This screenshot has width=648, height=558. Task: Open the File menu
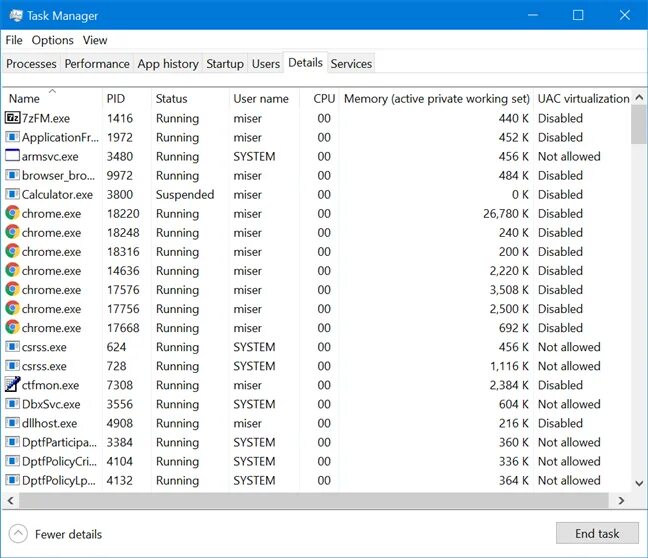pyautogui.click(x=14, y=40)
